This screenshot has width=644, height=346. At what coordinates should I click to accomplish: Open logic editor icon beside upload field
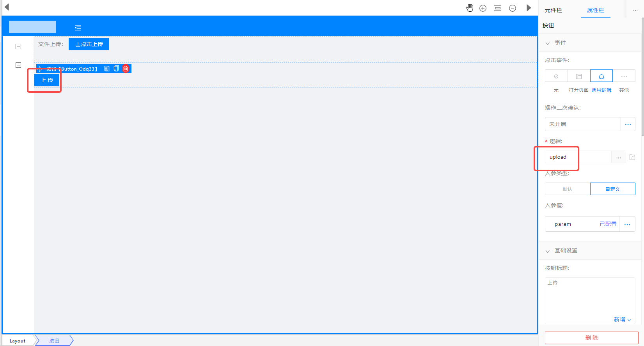(x=632, y=157)
